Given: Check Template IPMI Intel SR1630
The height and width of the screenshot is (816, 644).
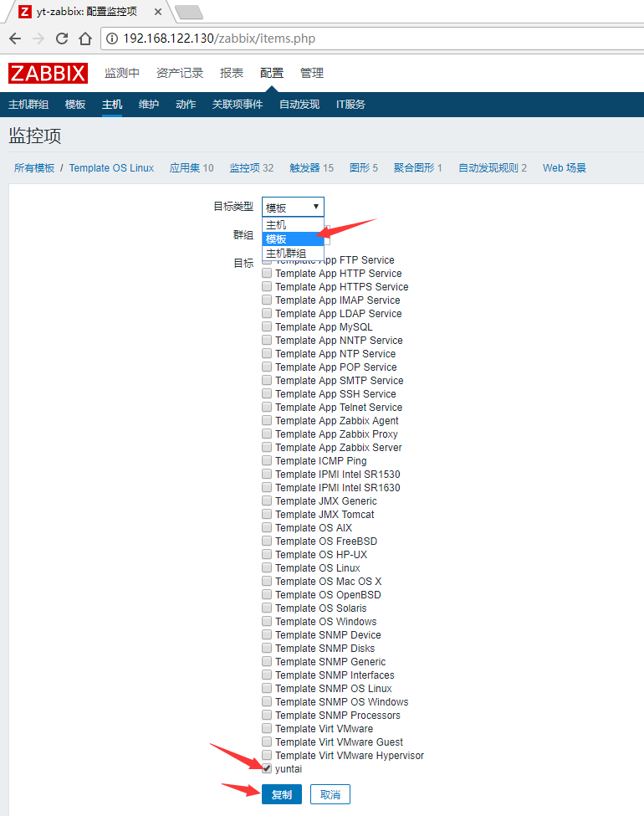Looking at the screenshot, I should [x=267, y=487].
